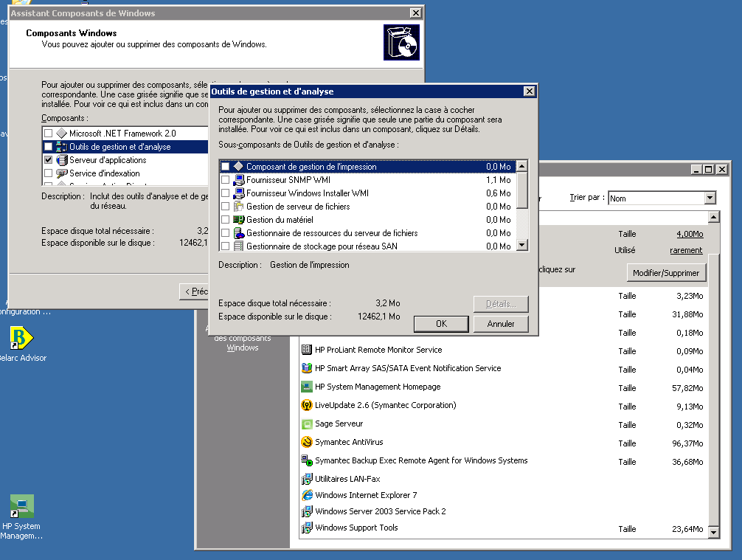
Task: Click the LiveUpdate 2.6 program icon
Action: [x=307, y=405]
